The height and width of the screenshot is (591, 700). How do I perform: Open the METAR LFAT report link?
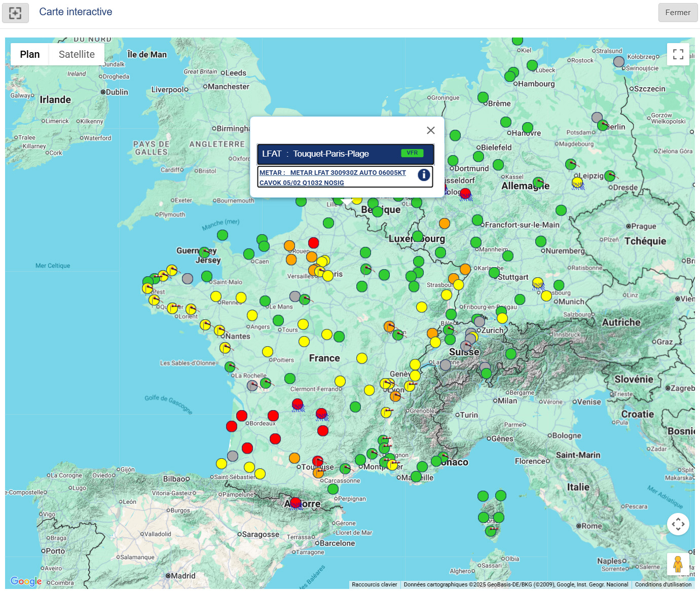pyautogui.click(x=333, y=177)
